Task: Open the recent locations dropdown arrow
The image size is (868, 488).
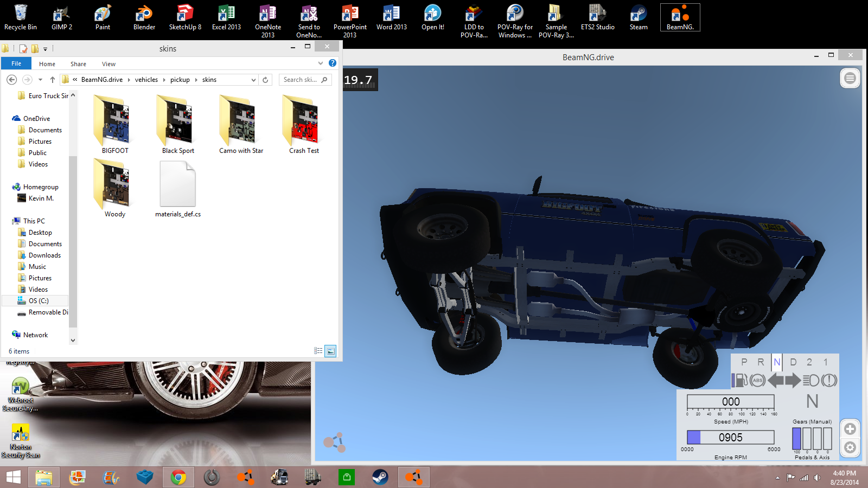Action: coord(40,80)
